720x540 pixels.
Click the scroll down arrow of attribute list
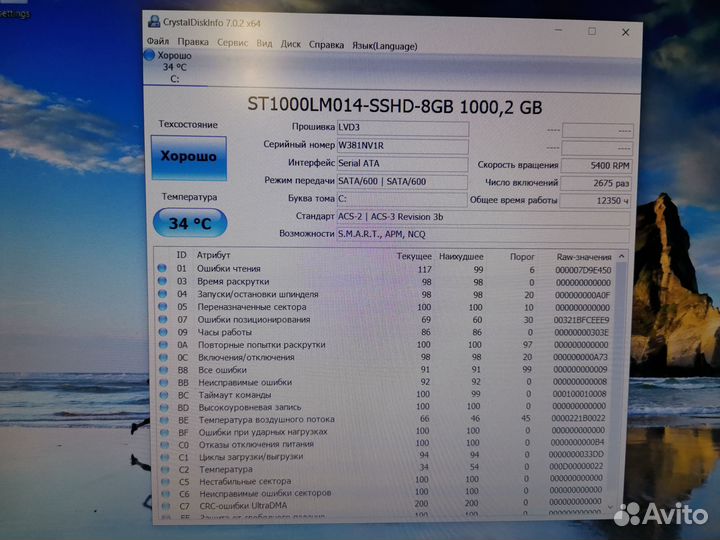pyautogui.click(x=610, y=507)
